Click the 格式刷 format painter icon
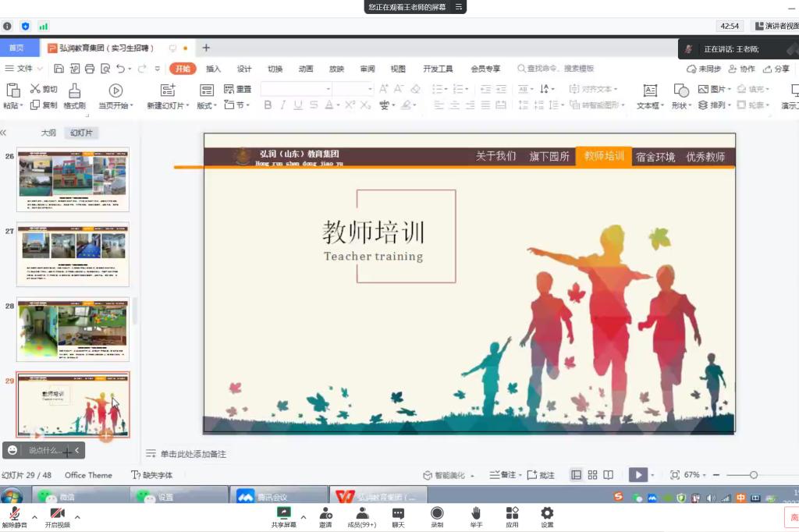The image size is (799, 532). pos(74,90)
